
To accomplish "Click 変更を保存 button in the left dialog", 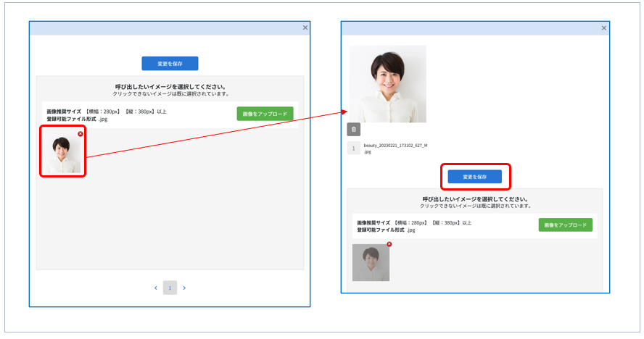I will click(x=170, y=63).
